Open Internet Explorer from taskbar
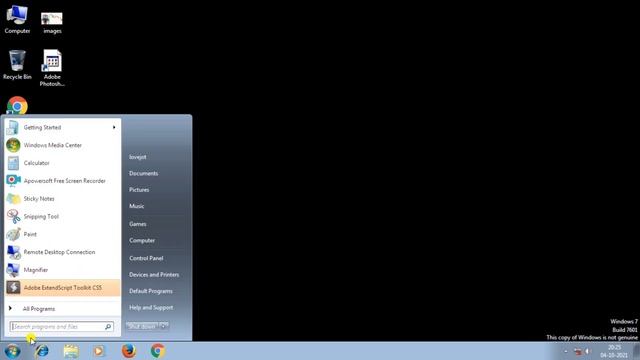The width and height of the screenshot is (640, 360). coord(41,351)
